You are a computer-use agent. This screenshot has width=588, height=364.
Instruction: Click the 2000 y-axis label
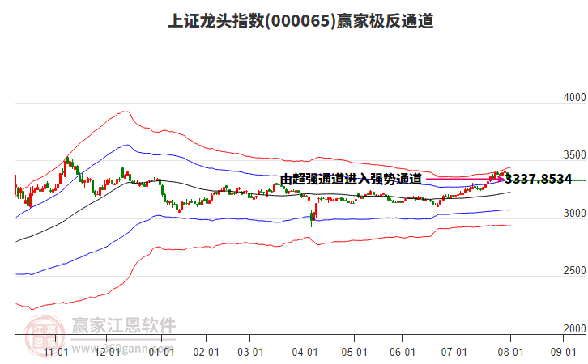(574, 328)
